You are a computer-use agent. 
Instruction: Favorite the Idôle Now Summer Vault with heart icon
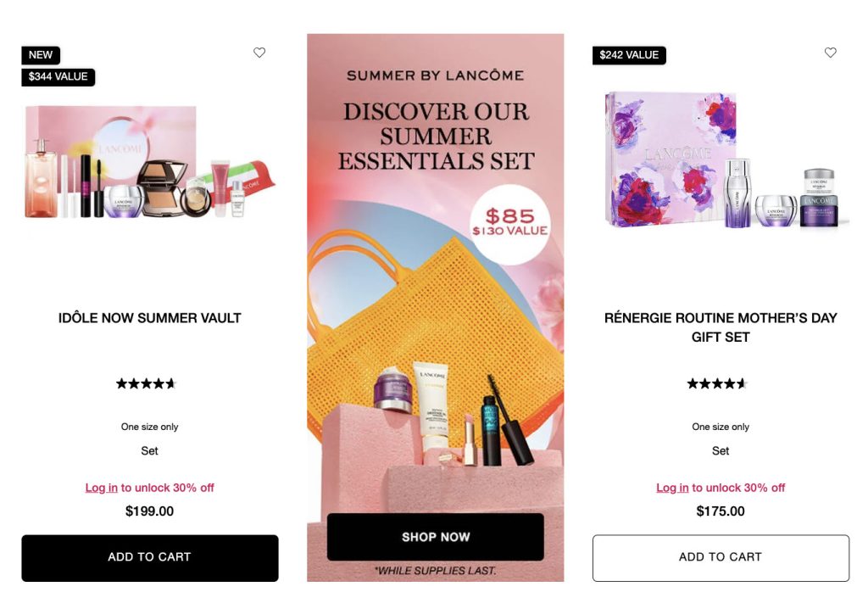(x=259, y=53)
